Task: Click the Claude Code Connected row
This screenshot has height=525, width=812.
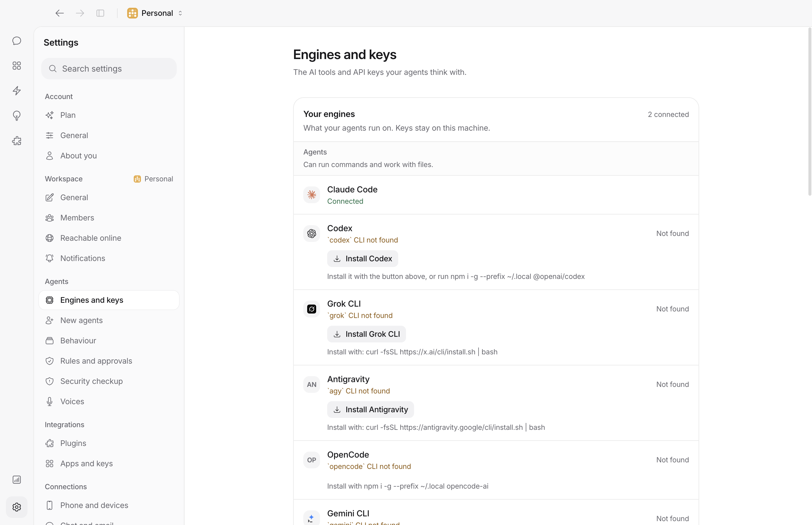Action: pyautogui.click(x=496, y=195)
